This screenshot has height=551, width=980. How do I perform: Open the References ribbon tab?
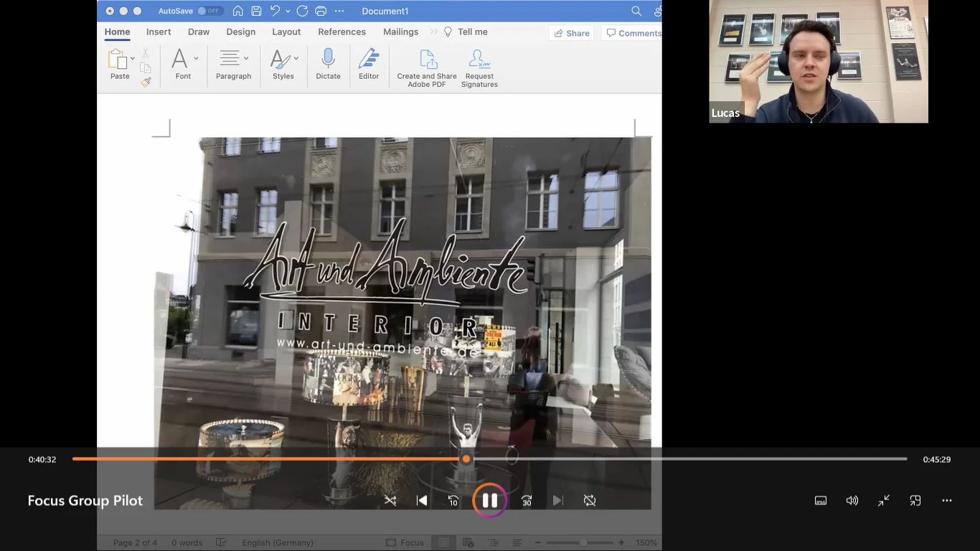click(x=342, y=32)
